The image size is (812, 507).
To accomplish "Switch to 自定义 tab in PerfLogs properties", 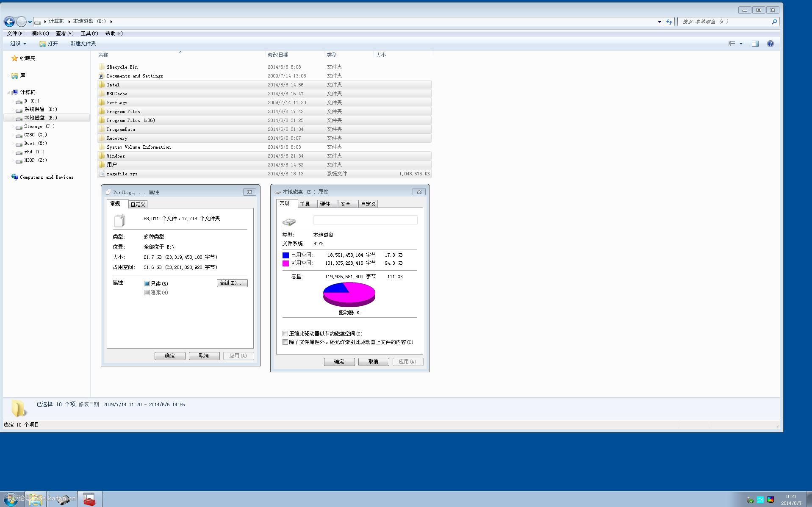I will pos(138,204).
